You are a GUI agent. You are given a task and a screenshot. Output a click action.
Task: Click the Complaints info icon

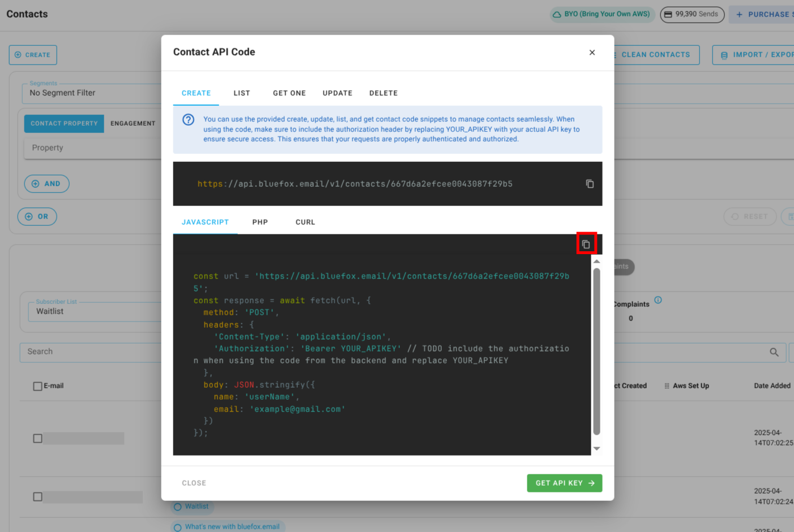[658, 300]
